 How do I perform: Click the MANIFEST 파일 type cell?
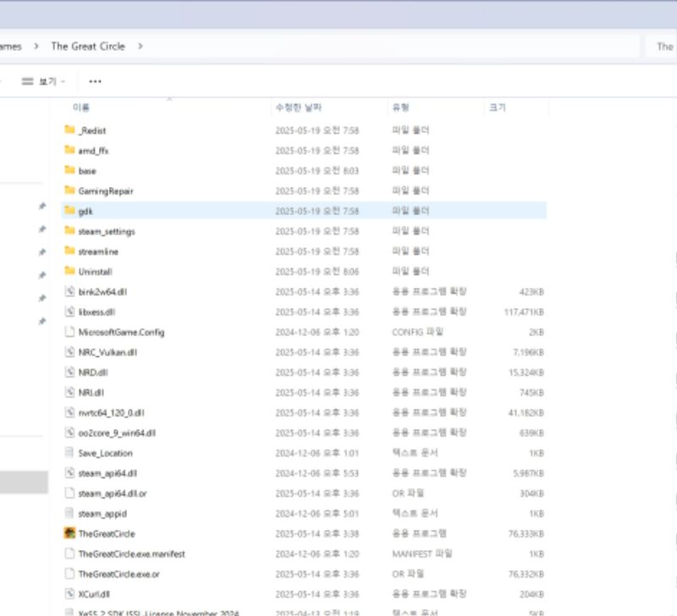pos(421,554)
